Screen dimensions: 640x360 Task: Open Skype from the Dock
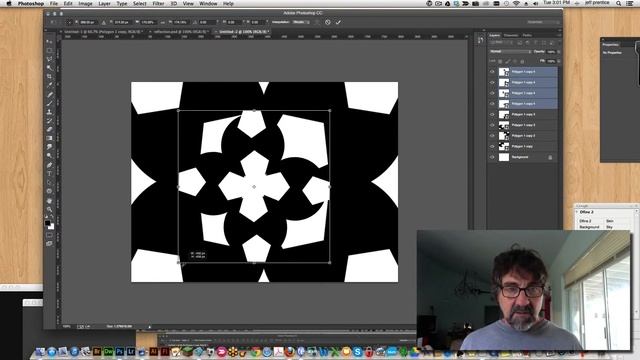tap(358, 351)
